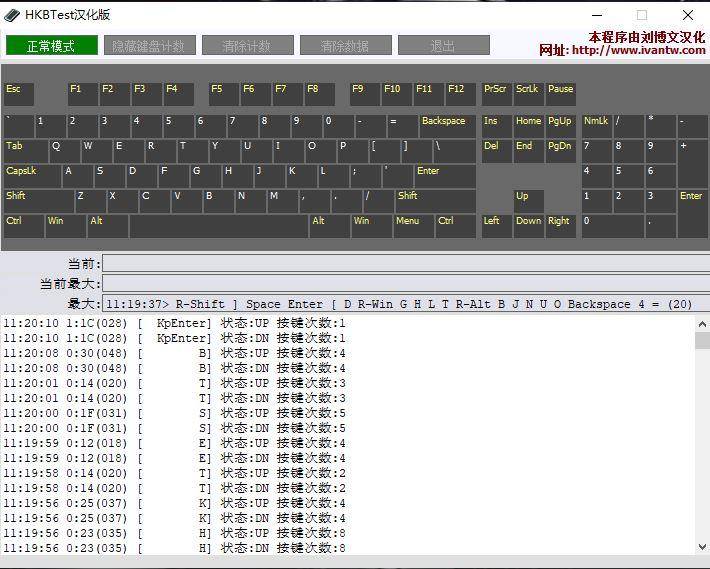This screenshot has width=710, height=569.
Task: Select the KpEnter 状态:DN log line
Action: tap(175, 338)
